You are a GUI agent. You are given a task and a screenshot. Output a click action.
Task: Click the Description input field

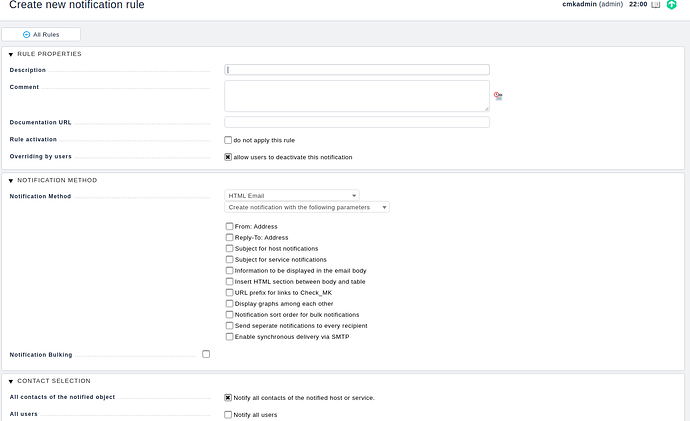[357, 70]
